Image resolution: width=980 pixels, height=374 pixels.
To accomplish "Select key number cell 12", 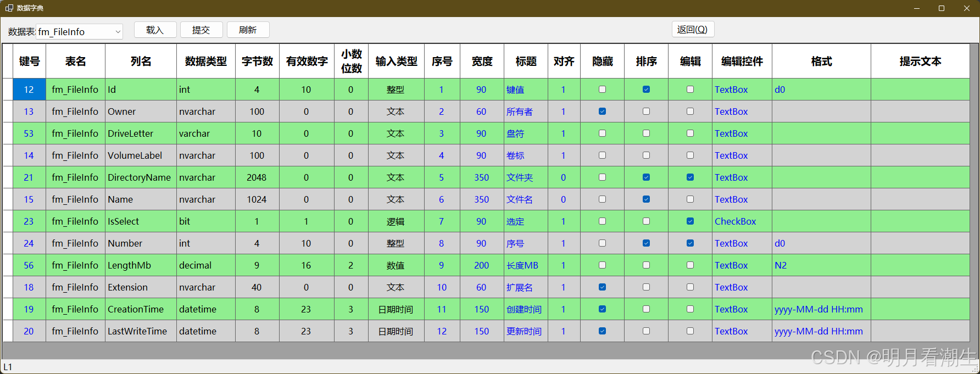I will pyautogui.click(x=29, y=90).
